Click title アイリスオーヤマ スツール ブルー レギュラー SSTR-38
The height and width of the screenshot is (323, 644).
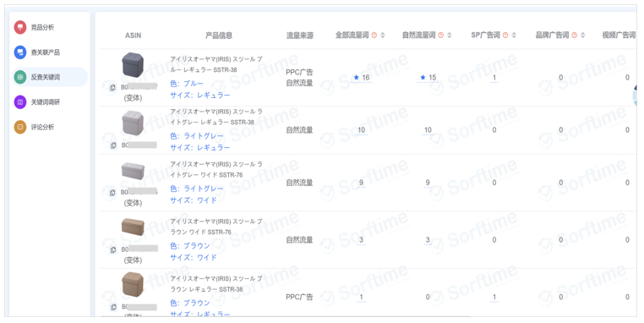coord(216,64)
